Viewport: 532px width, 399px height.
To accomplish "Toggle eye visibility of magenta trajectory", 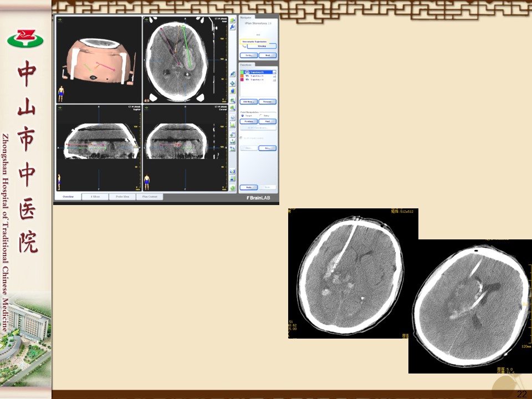I will pyautogui.click(x=247, y=80).
